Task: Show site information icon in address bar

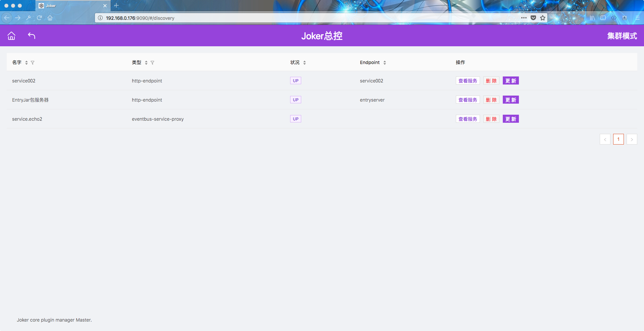Action: (100, 18)
